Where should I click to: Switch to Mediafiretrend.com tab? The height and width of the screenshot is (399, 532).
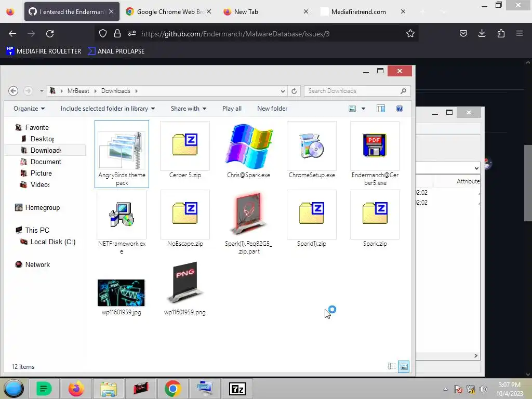click(363, 11)
